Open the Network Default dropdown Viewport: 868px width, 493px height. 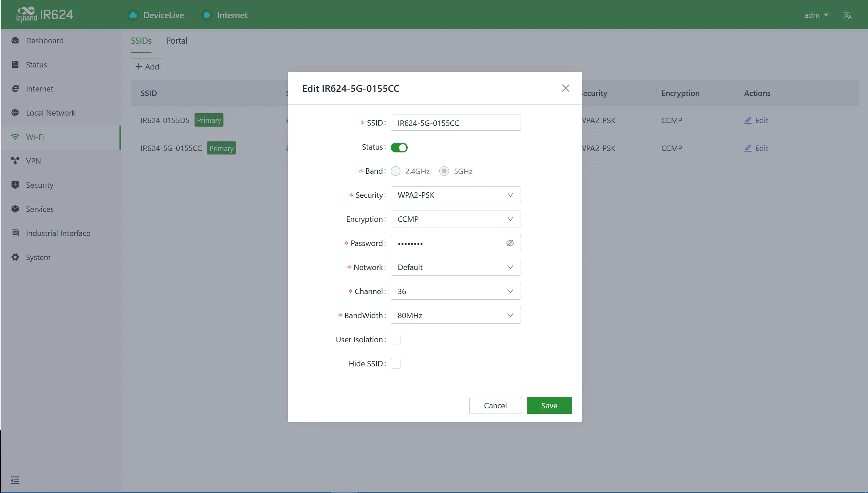click(456, 267)
